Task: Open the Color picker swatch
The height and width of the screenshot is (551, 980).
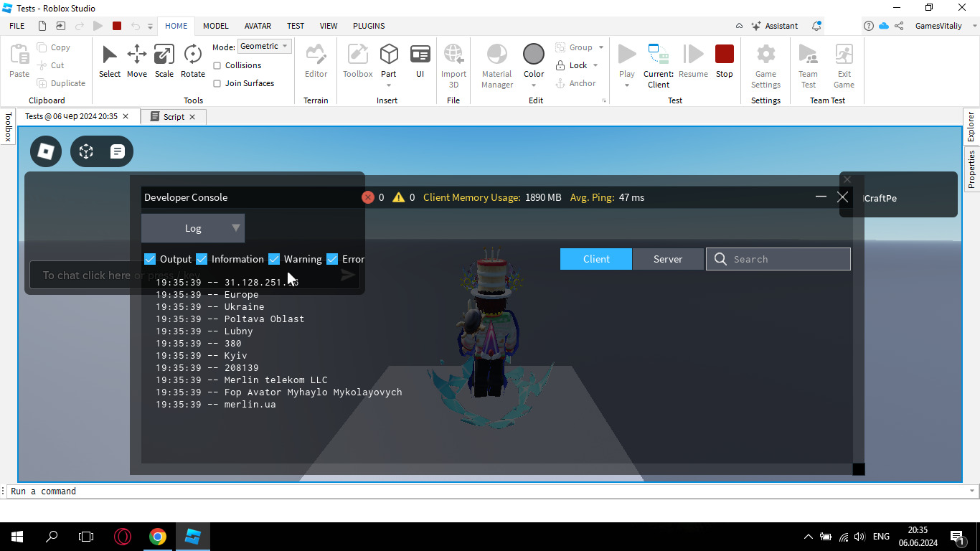Action: click(x=534, y=55)
